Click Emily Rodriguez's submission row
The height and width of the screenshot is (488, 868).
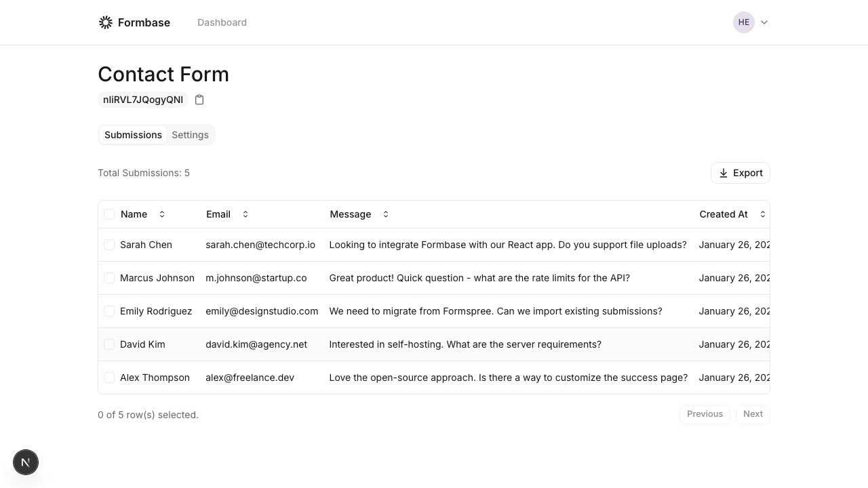(x=434, y=311)
